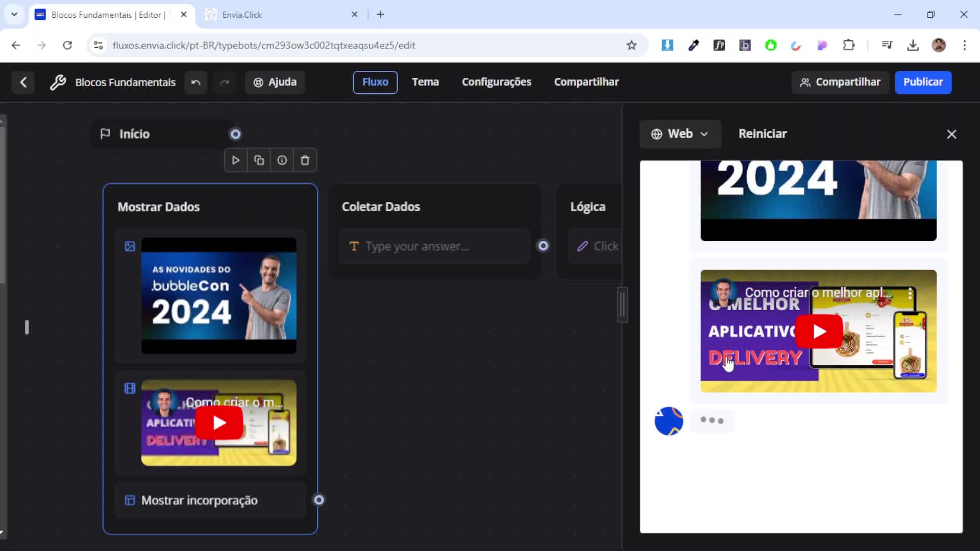The height and width of the screenshot is (551, 980).
Task: Open info for the Início block
Action: coord(282,160)
